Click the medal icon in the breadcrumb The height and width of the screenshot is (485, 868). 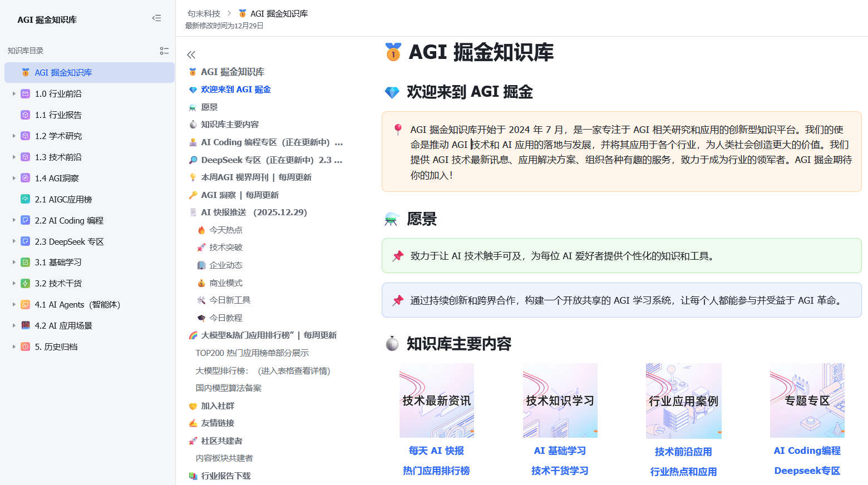tap(243, 13)
